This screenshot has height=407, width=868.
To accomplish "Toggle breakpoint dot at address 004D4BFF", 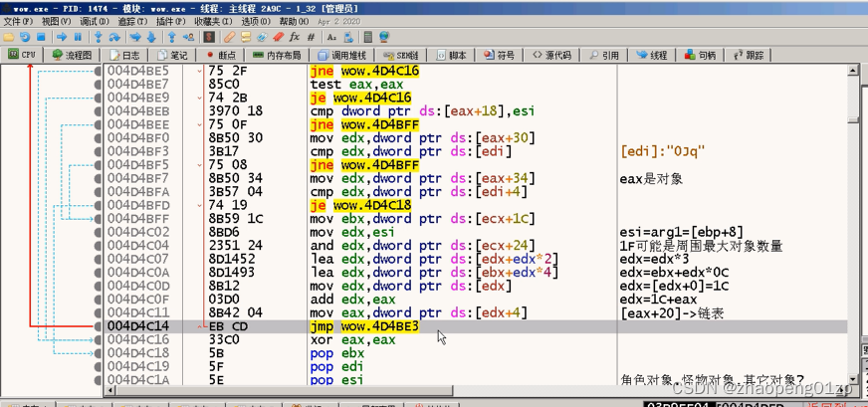I will (98, 218).
